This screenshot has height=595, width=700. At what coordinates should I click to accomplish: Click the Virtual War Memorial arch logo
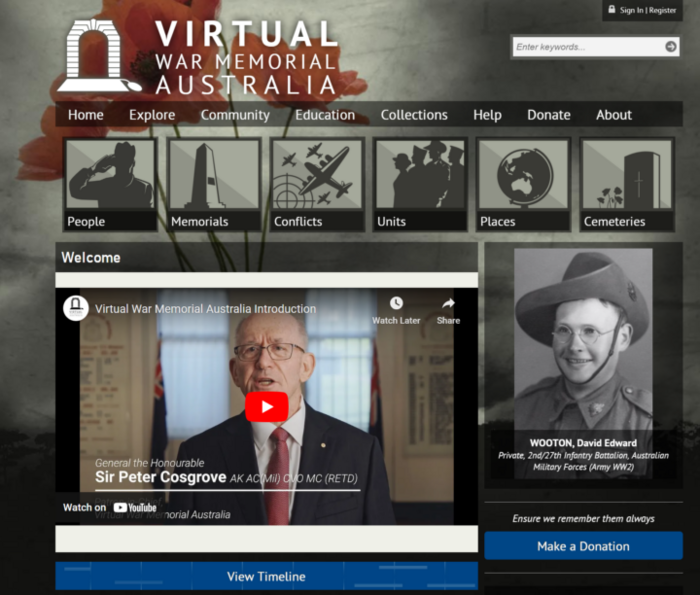(x=97, y=56)
